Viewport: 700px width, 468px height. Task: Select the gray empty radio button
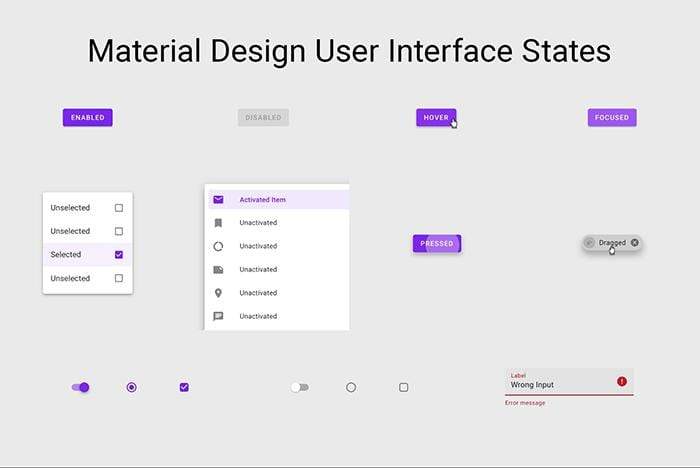(x=351, y=387)
